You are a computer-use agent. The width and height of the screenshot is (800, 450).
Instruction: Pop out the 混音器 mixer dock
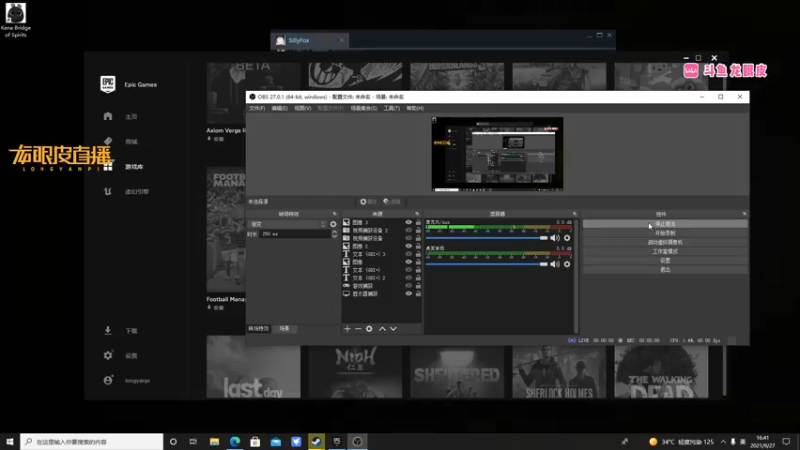pos(574,214)
